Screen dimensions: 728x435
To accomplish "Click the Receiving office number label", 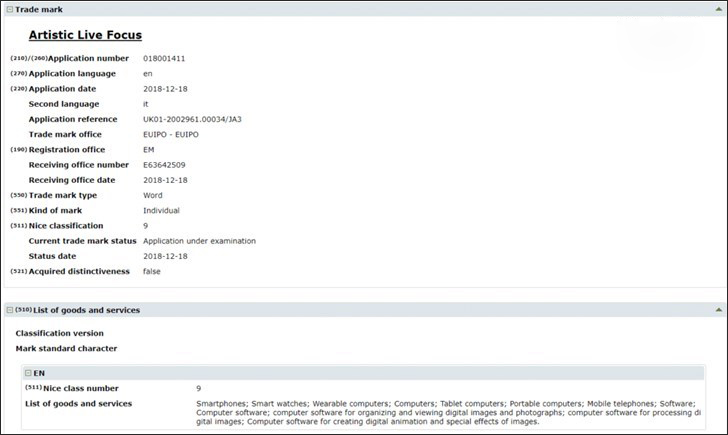I will click(78, 165).
